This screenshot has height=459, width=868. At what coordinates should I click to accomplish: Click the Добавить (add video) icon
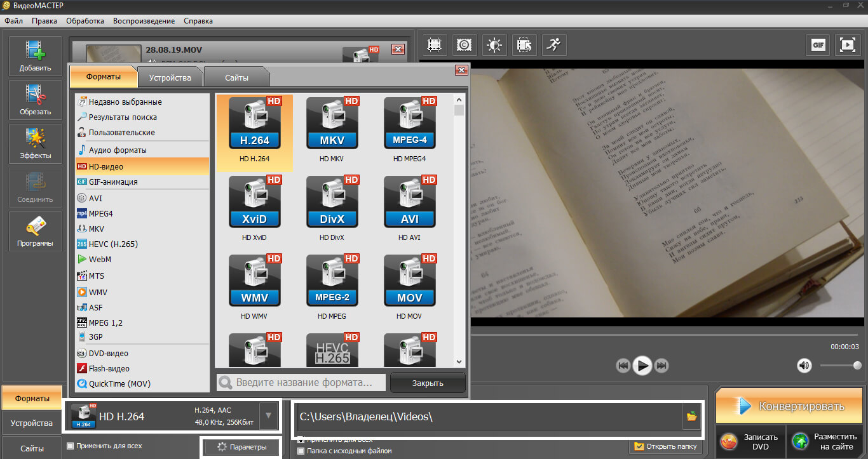click(36, 56)
